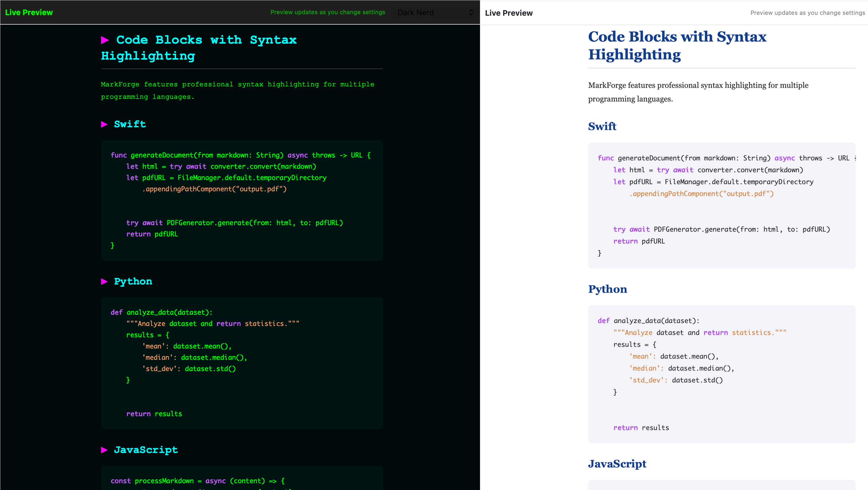Click 'return results' line in dark preview

154,414
